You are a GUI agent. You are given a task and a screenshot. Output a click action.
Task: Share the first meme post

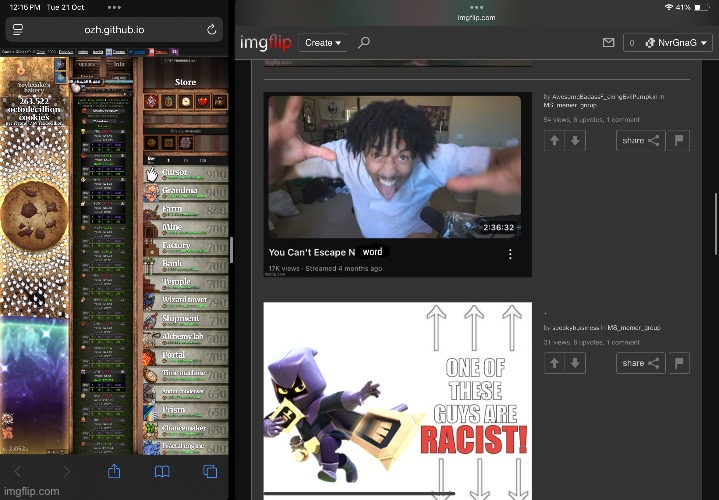click(640, 141)
